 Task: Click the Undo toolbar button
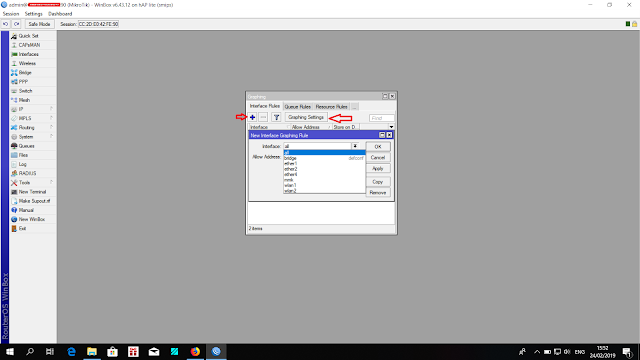tap(5, 24)
